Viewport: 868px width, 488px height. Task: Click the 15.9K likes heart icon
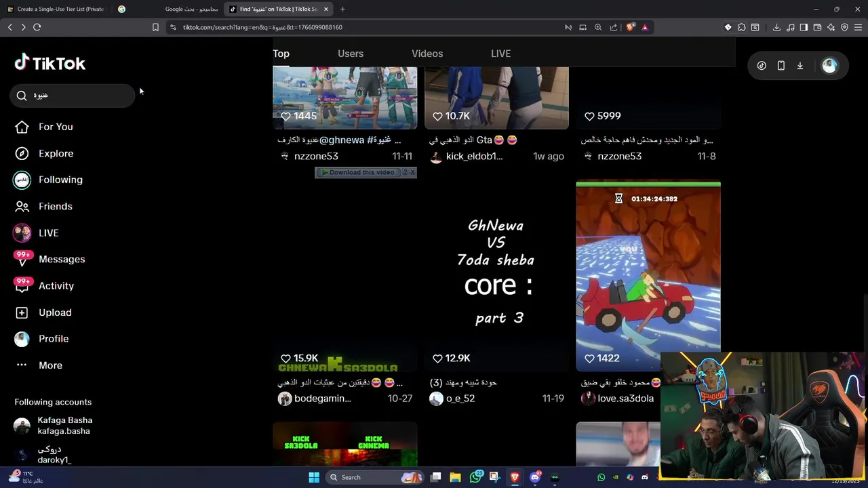pyautogui.click(x=285, y=359)
